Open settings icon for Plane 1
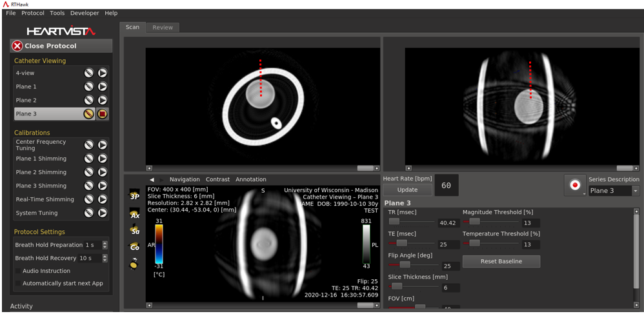 pos(89,87)
